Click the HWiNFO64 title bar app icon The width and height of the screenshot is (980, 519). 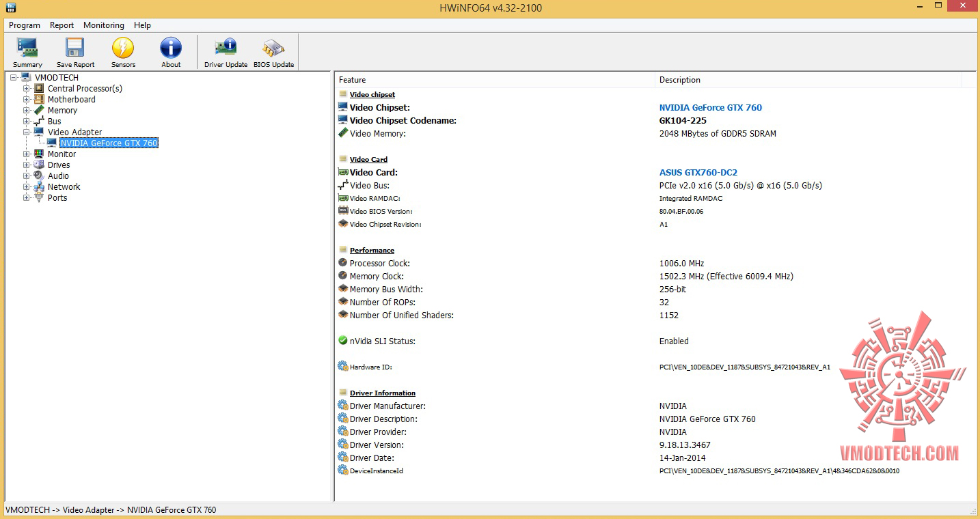12,8
